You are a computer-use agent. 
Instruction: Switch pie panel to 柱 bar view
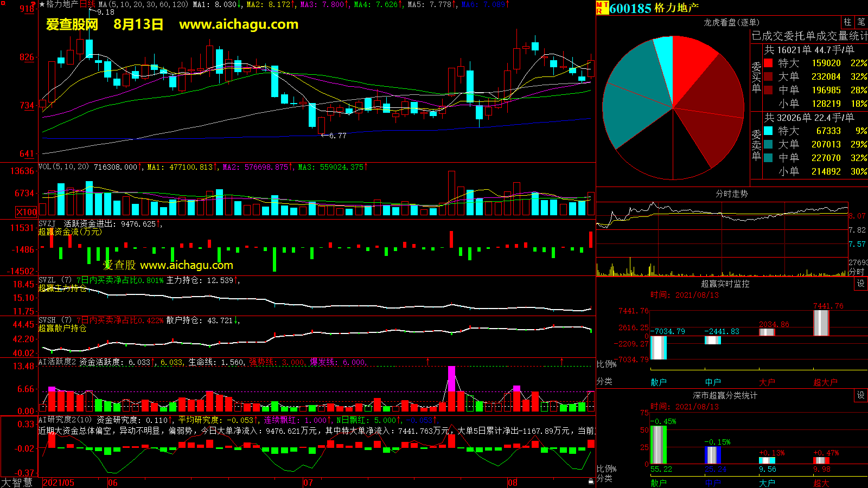click(847, 22)
